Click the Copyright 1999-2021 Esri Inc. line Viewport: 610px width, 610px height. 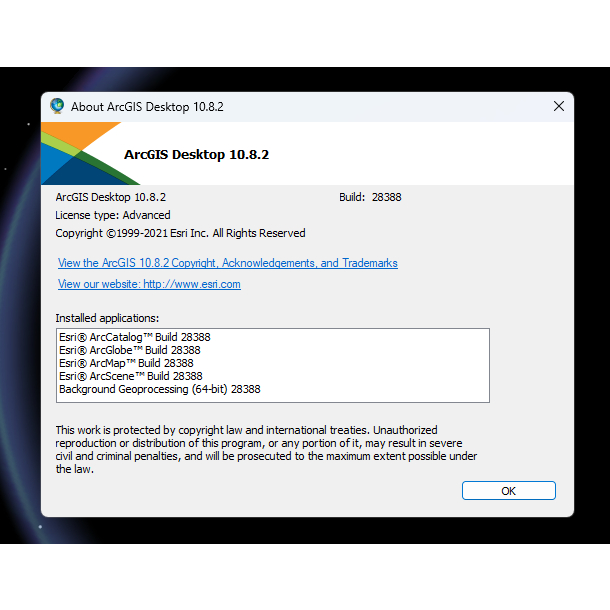click(x=180, y=233)
